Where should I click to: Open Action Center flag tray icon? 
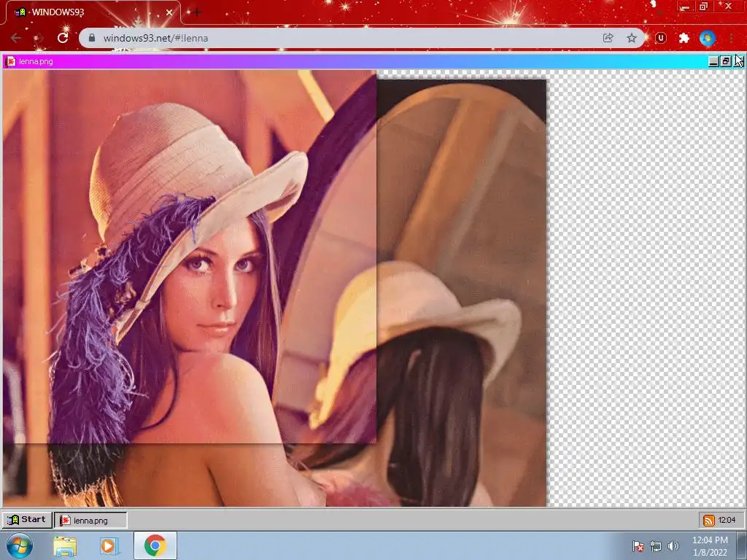point(638,546)
